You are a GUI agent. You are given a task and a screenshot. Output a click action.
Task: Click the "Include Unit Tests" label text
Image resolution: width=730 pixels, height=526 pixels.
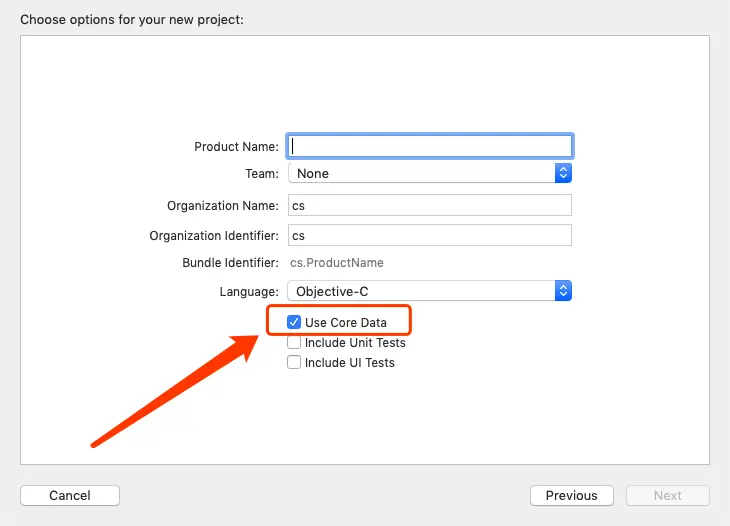click(355, 342)
